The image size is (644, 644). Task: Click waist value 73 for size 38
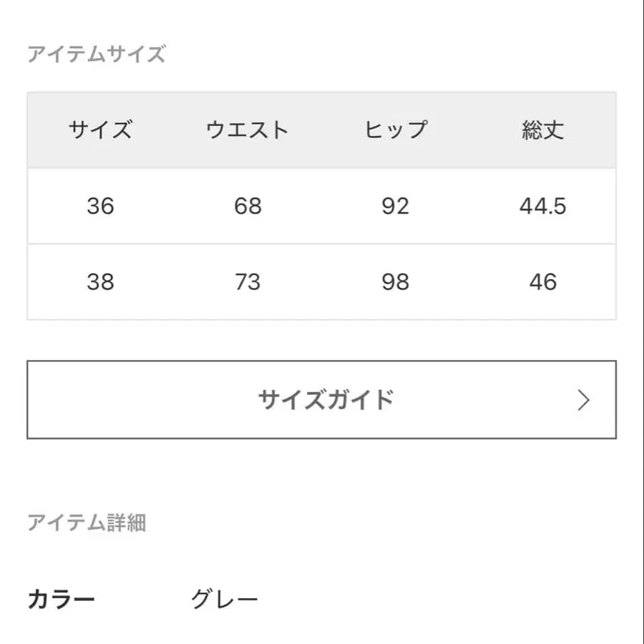(x=247, y=282)
